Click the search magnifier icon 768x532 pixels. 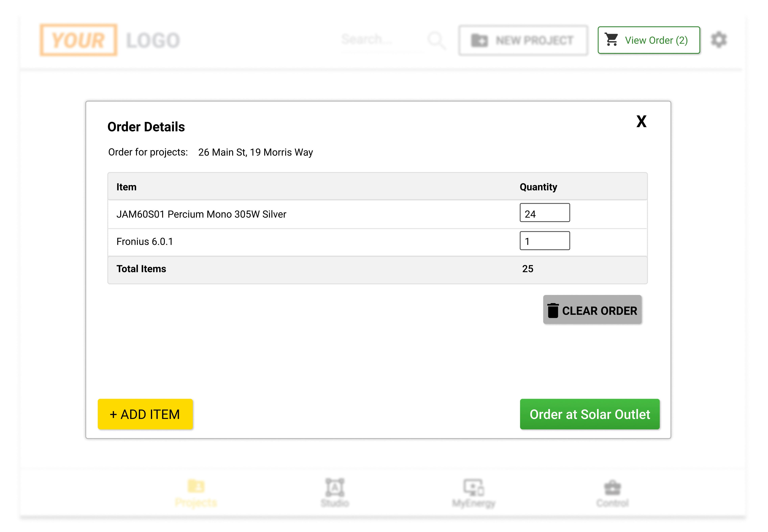point(436,40)
